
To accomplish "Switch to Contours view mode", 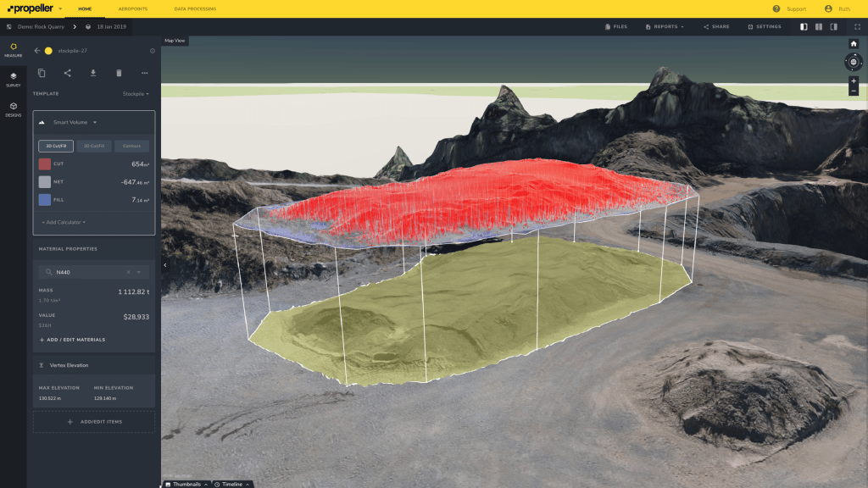I will coord(131,147).
